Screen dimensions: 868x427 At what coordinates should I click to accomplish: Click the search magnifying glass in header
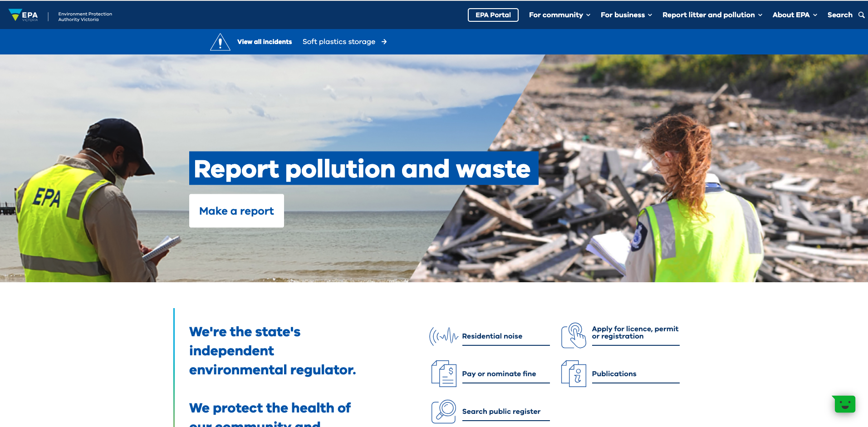tap(861, 15)
